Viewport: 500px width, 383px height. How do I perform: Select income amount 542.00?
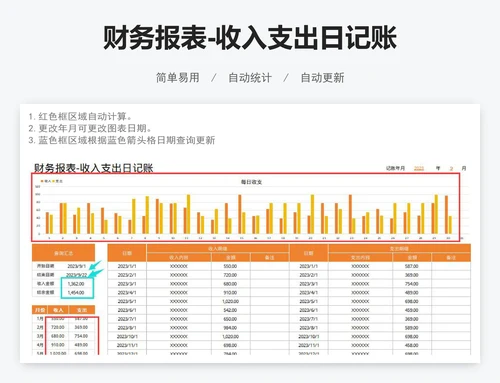[230, 310]
